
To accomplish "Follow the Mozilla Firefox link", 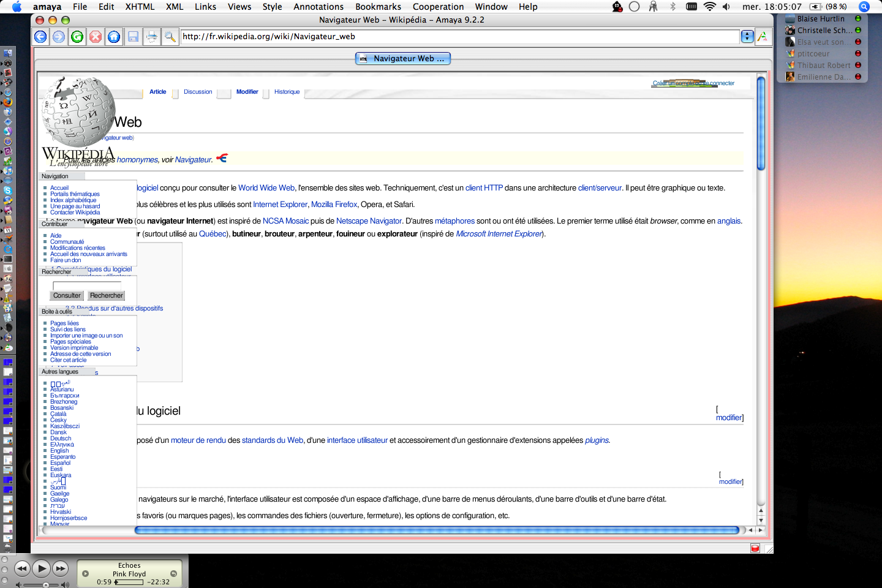I will (334, 205).
